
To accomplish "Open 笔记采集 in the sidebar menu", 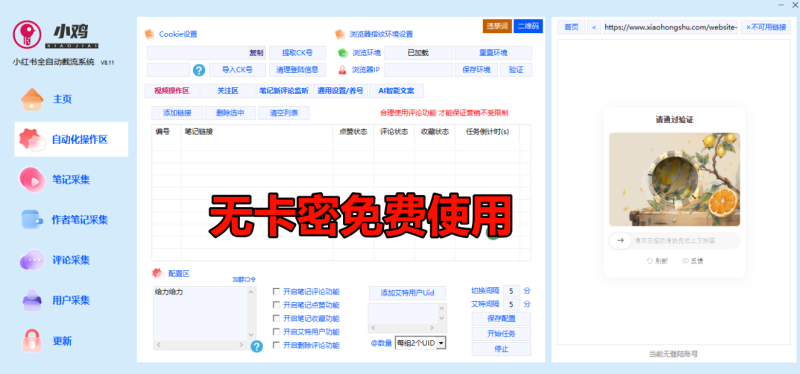I will coord(71,180).
